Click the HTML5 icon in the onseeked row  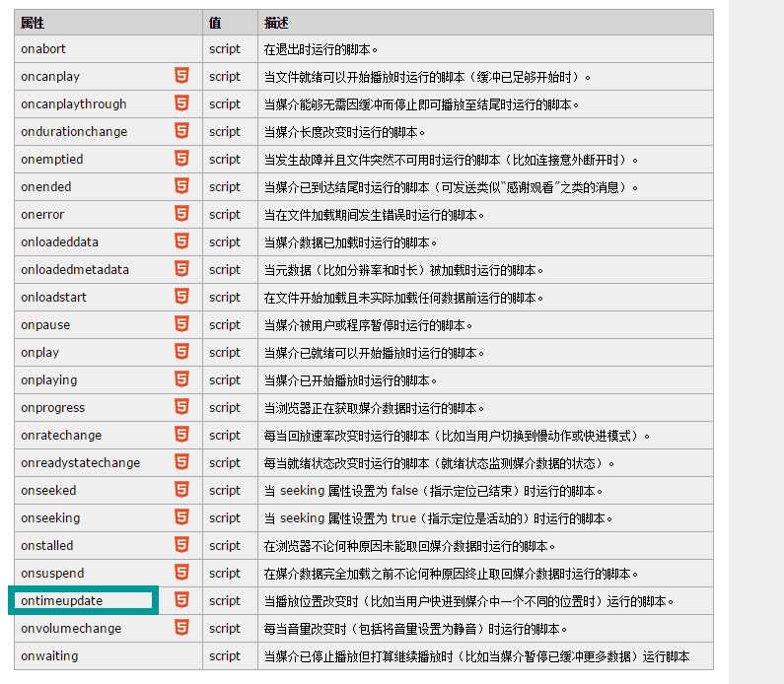point(182,490)
